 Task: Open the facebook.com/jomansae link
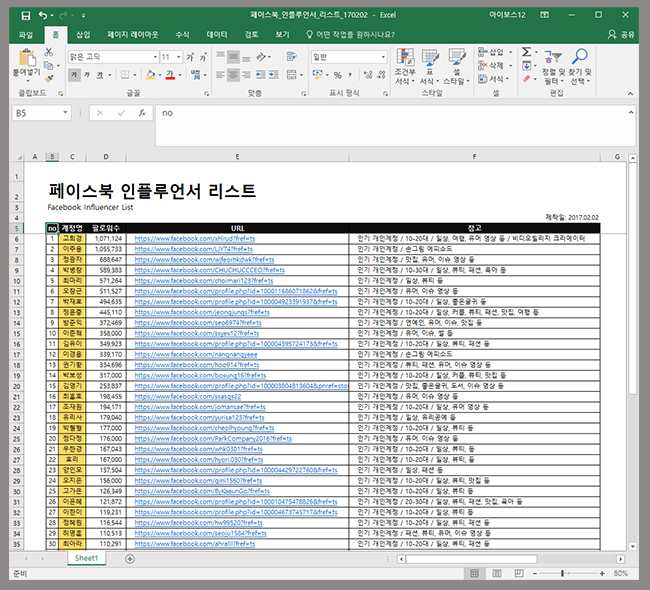click(x=200, y=407)
